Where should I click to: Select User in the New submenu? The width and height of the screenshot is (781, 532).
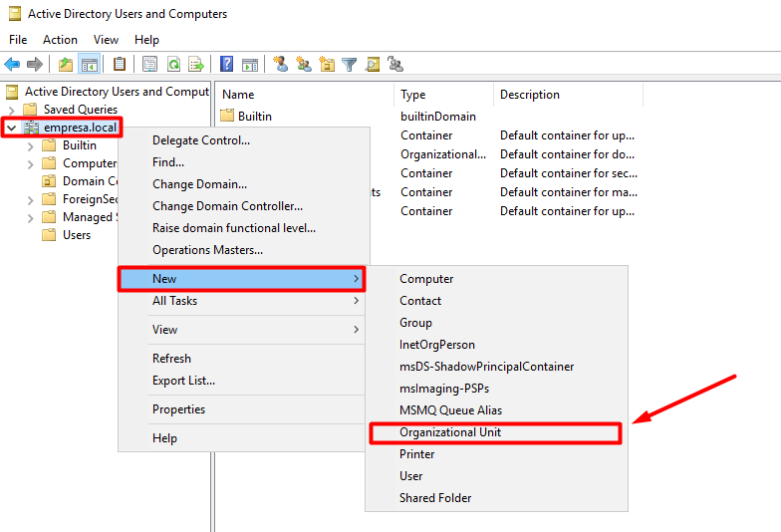pyautogui.click(x=496, y=476)
